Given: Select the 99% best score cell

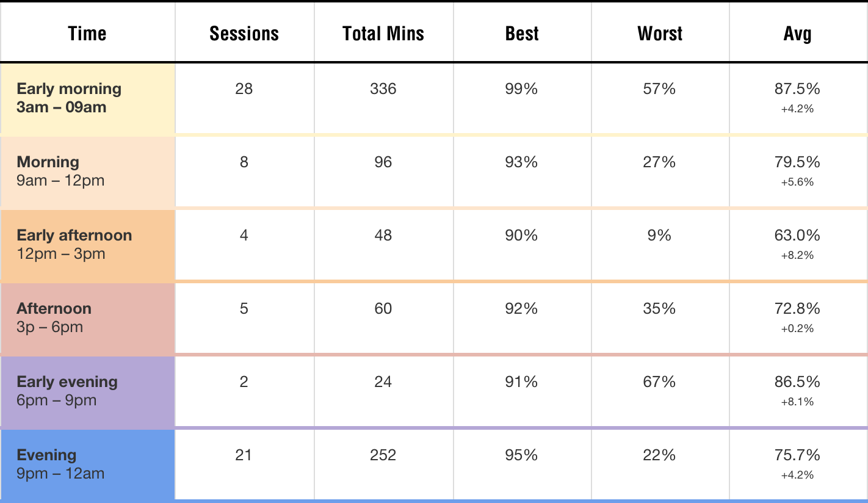Looking at the screenshot, I should (x=522, y=89).
